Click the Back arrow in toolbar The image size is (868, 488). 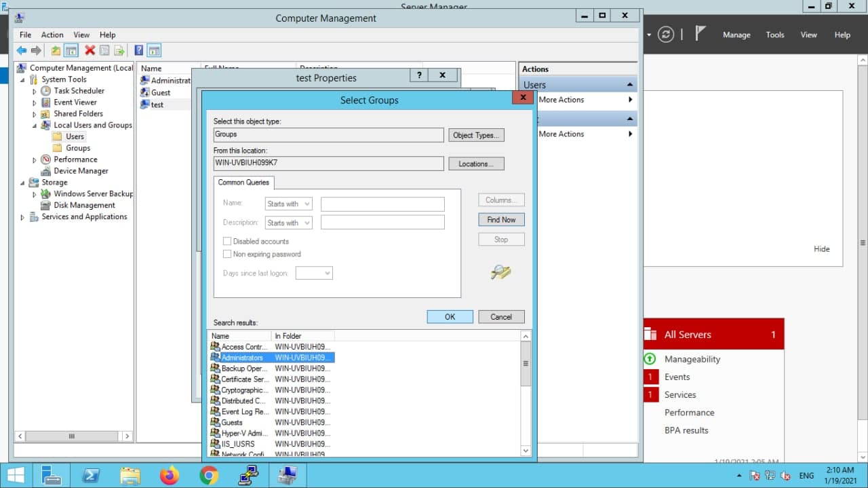(22, 50)
